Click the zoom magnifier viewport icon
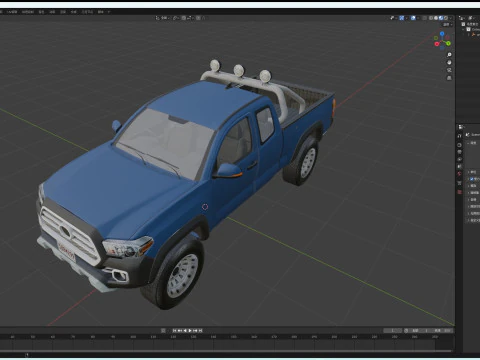Screen dimensions: 480x360 click(449, 54)
